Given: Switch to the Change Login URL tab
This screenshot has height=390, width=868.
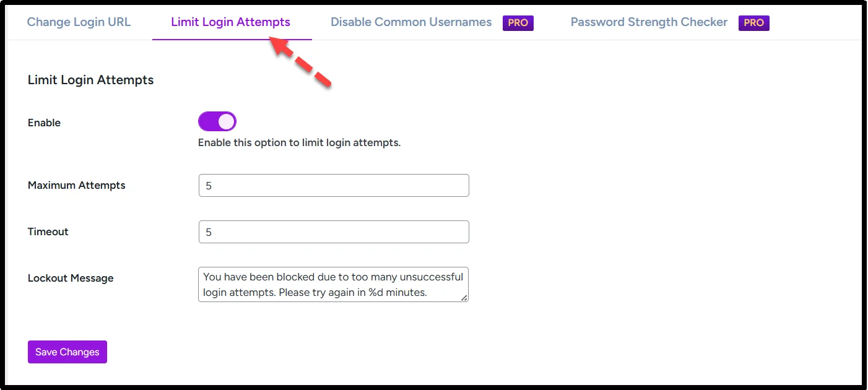Looking at the screenshot, I should pyautogui.click(x=79, y=22).
